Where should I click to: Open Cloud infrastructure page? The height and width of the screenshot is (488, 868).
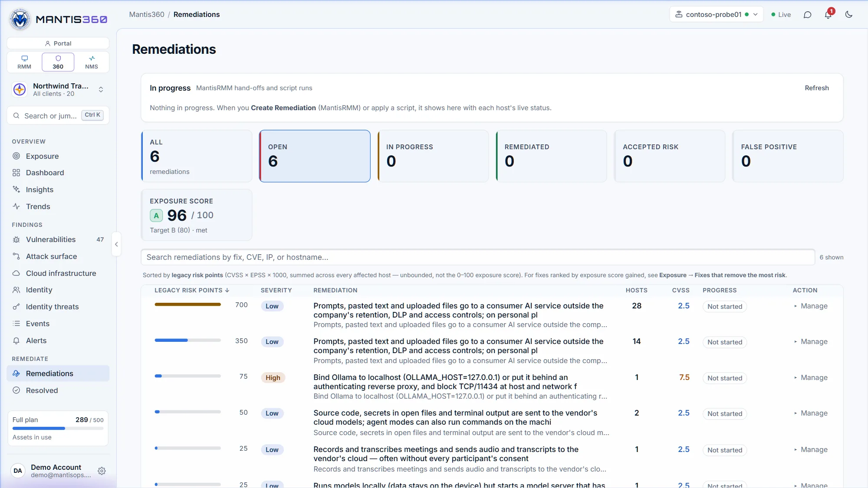point(58,273)
